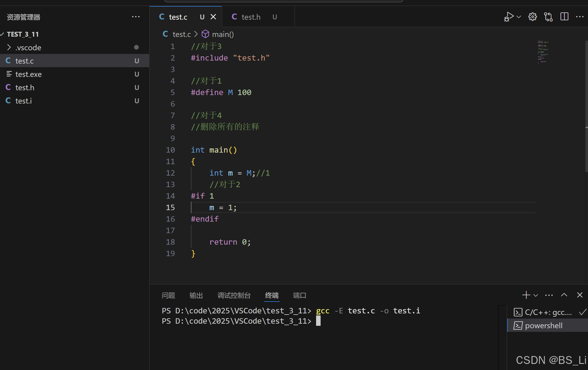Open the new terminal profile dropdown arrow
This screenshot has width=588, height=370.
pyautogui.click(x=536, y=295)
